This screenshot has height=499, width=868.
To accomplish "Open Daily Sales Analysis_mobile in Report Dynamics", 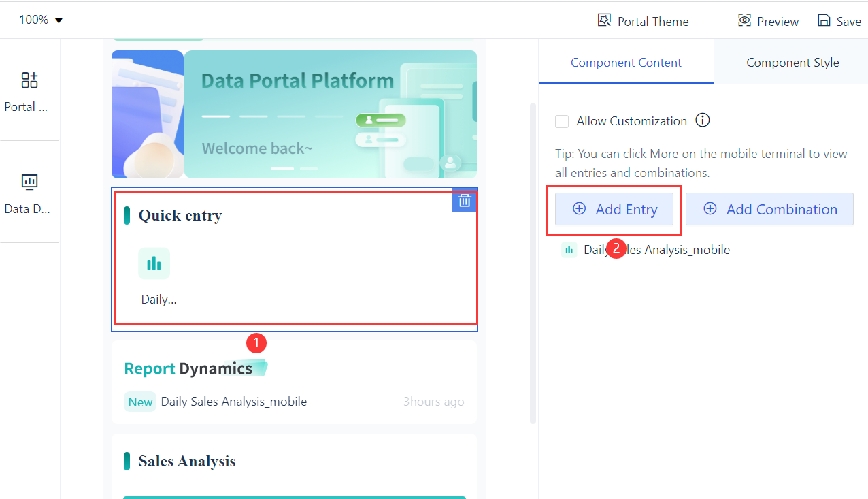I will click(x=234, y=402).
